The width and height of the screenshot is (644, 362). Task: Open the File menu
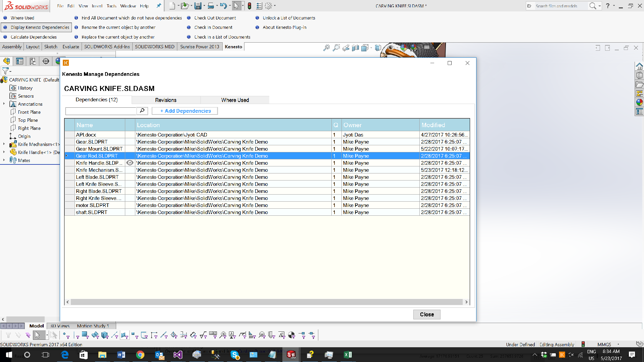(x=60, y=6)
